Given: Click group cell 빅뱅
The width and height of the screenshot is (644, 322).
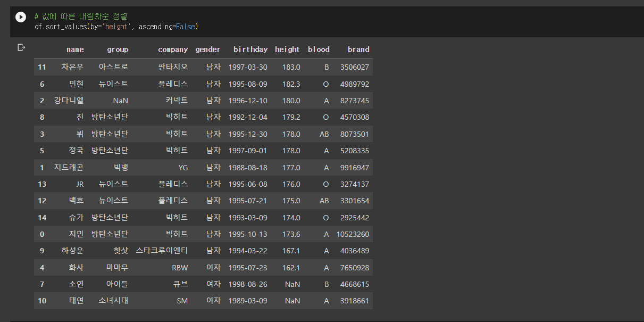Looking at the screenshot, I should click(x=121, y=168).
